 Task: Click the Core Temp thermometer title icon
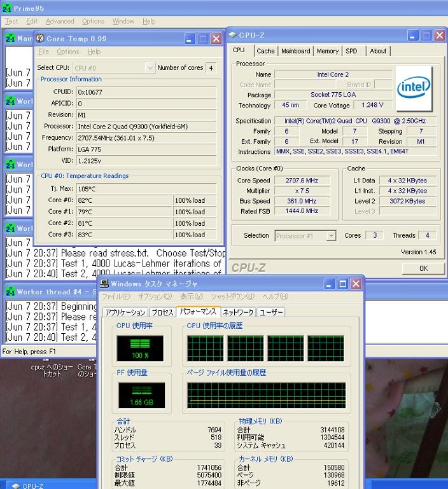click(40, 39)
